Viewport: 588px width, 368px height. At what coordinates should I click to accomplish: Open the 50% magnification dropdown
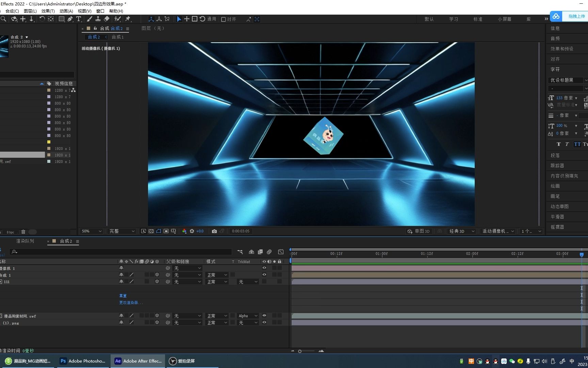coord(91,231)
